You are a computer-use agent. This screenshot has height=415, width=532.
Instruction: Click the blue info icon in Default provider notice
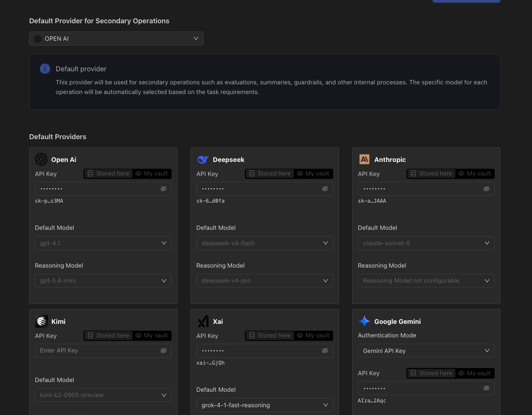pyautogui.click(x=45, y=69)
